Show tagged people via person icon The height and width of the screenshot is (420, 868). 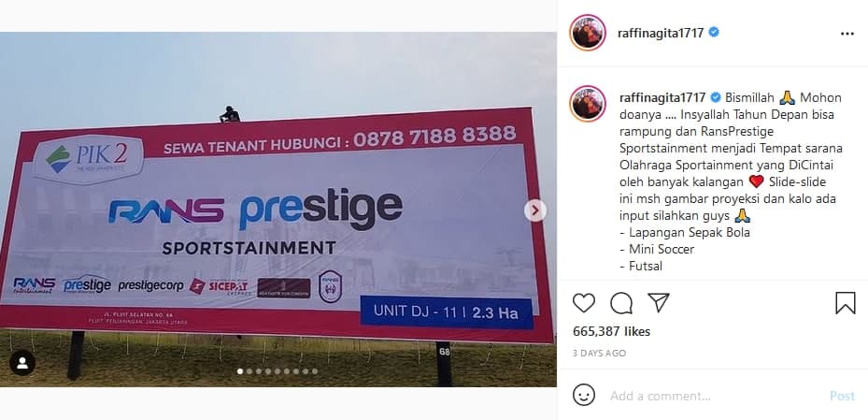coord(22,363)
